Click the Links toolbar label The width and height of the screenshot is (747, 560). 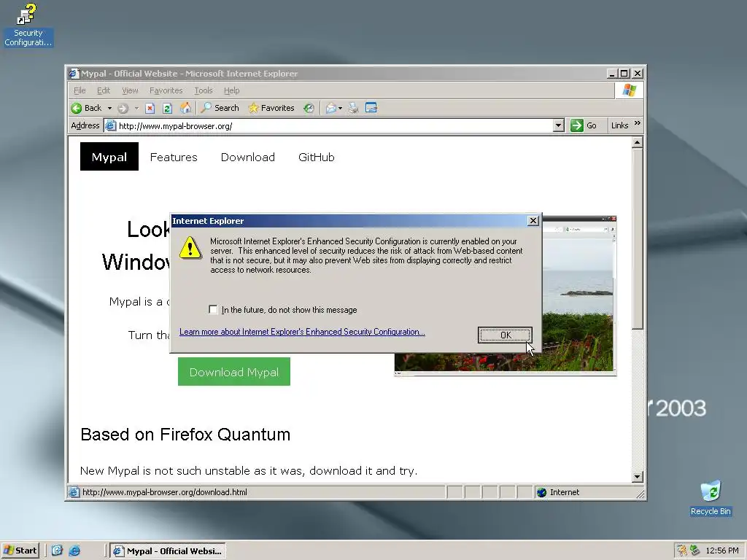[x=619, y=125]
